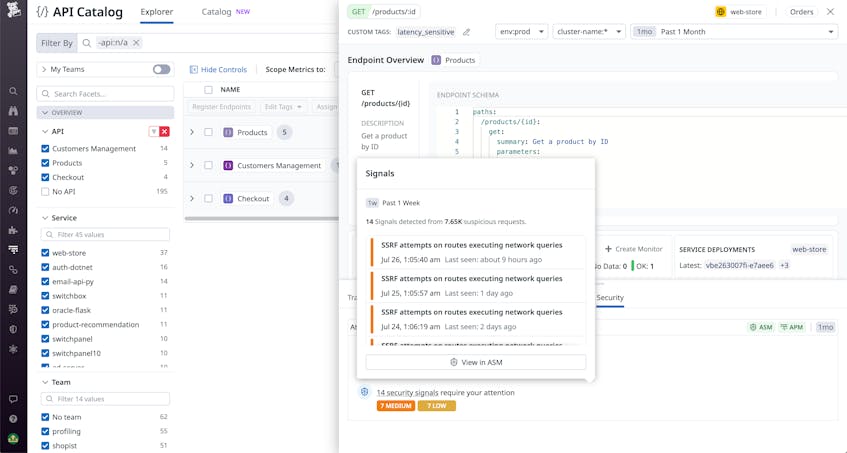Click the shield icon in sidebar

(x=14, y=329)
